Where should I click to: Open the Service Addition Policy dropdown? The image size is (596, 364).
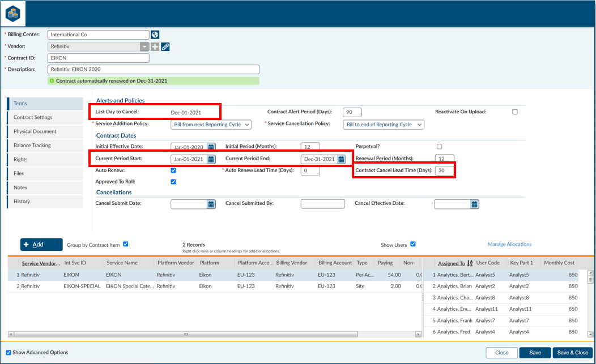(211, 124)
